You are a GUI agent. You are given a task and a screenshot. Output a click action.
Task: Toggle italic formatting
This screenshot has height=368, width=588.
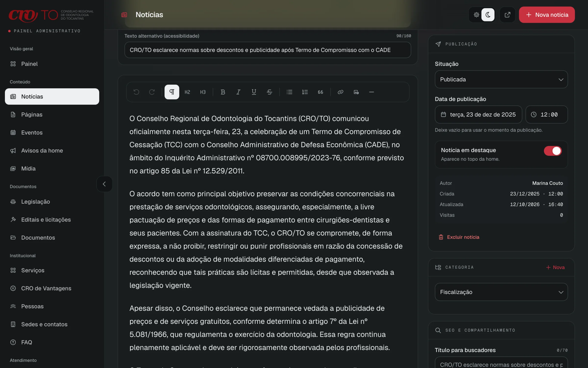(x=238, y=92)
